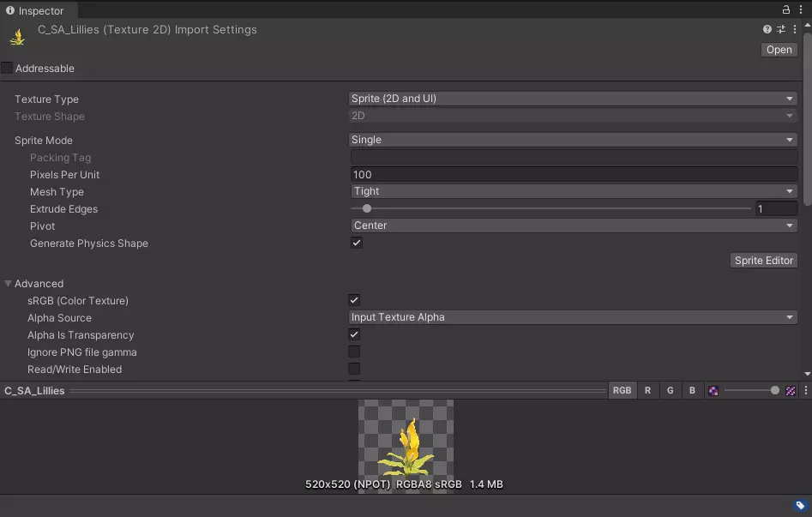812x517 pixels.
Task: Open the Texture Shape dropdown
Action: tap(573, 116)
